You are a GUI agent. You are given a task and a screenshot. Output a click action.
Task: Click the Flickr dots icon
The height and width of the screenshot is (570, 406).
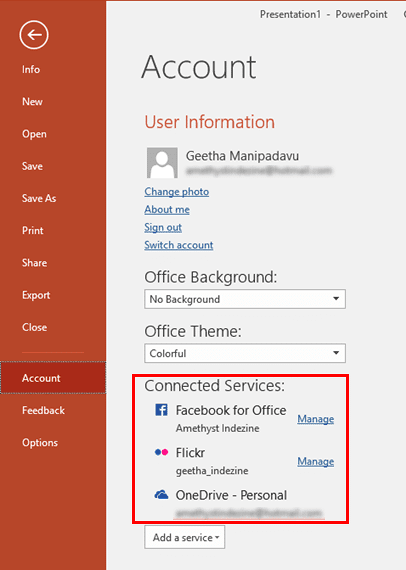tap(161, 452)
